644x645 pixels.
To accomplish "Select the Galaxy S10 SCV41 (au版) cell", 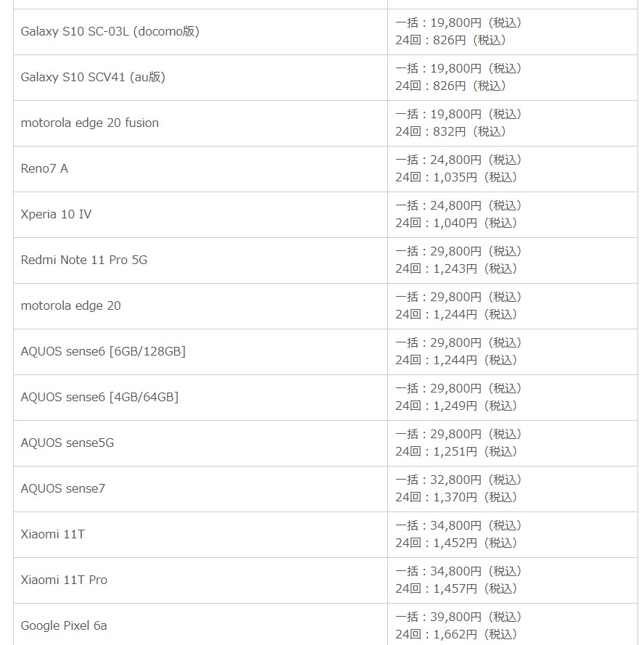I will tap(93, 77).
